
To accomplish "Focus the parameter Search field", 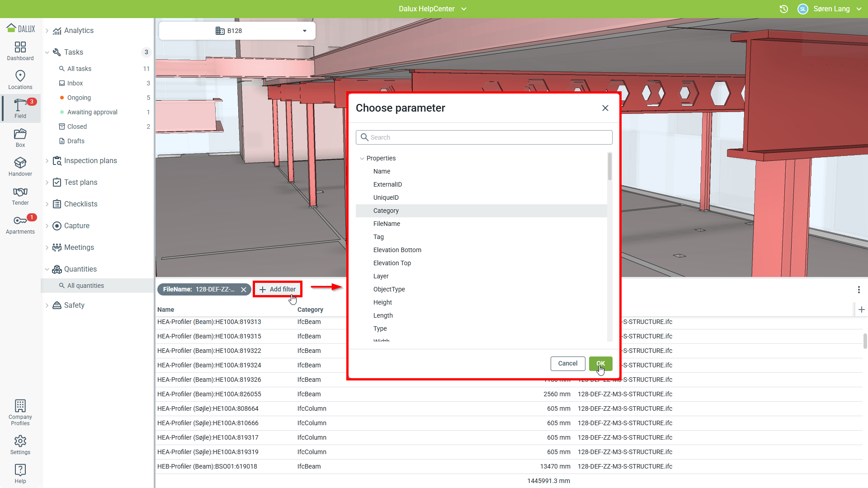I will tap(484, 137).
